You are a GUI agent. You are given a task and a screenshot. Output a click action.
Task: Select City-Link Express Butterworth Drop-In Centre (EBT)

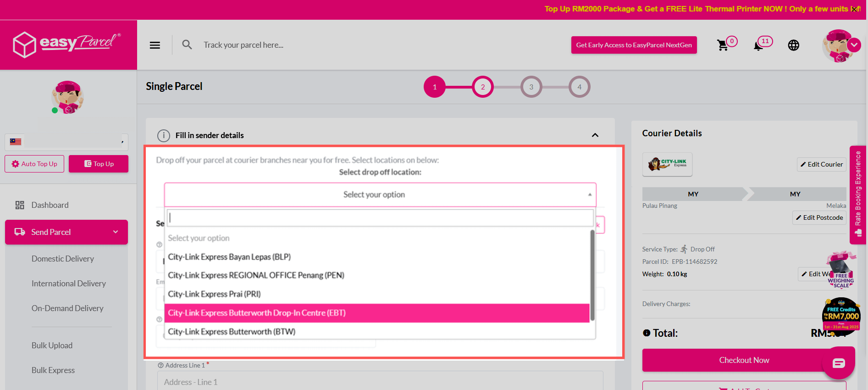(x=377, y=313)
